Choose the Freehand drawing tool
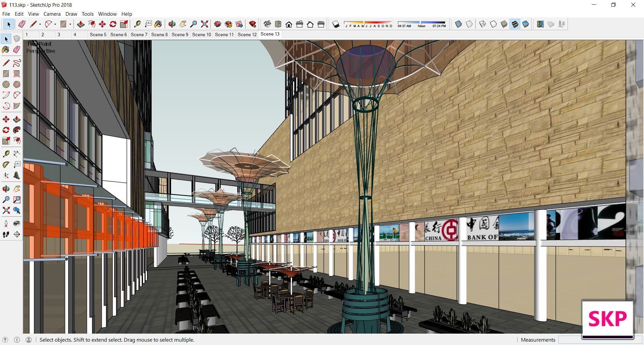This screenshot has height=345, width=644. [17, 63]
